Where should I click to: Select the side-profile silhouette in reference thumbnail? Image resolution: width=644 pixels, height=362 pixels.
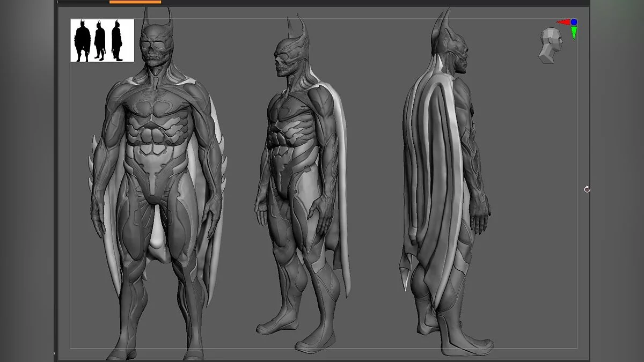[x=116, y=41]
